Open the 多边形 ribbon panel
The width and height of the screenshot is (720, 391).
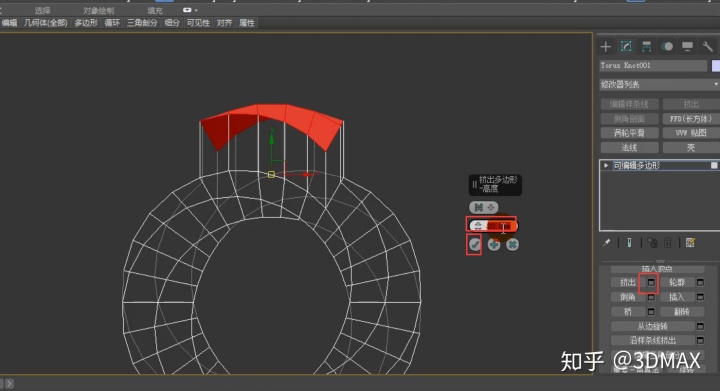(x=86, y=22)
